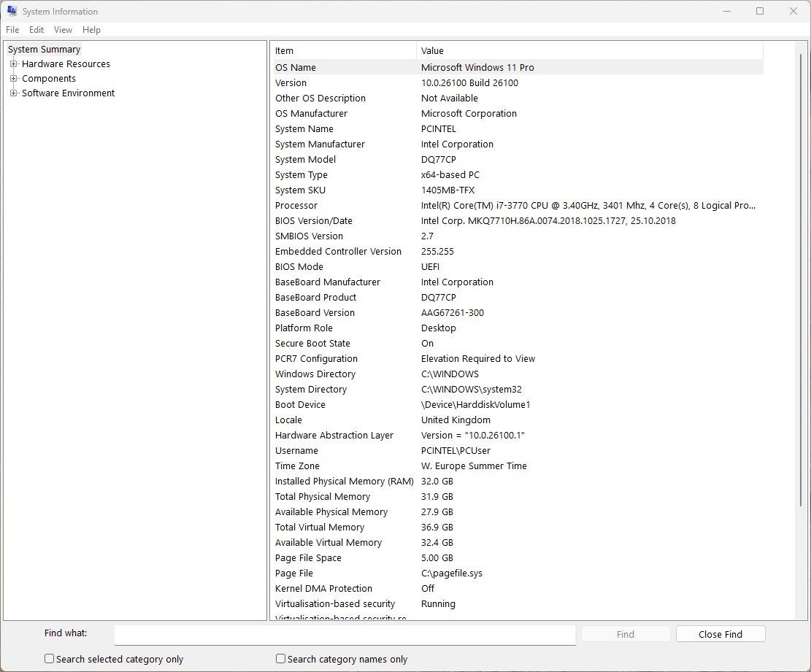Select the Hardware Abstraction Layer row
The height and width of the screenshot is (672, 811).
coord(518,436)
